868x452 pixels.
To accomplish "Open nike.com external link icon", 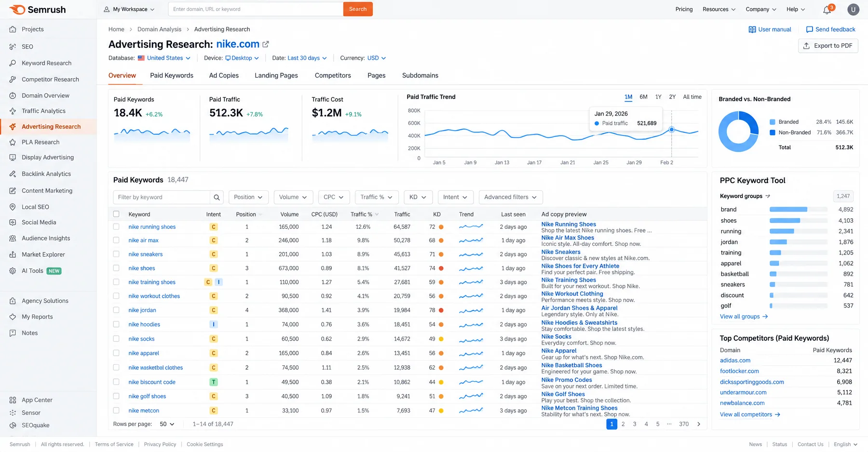I will click(266, 44).
